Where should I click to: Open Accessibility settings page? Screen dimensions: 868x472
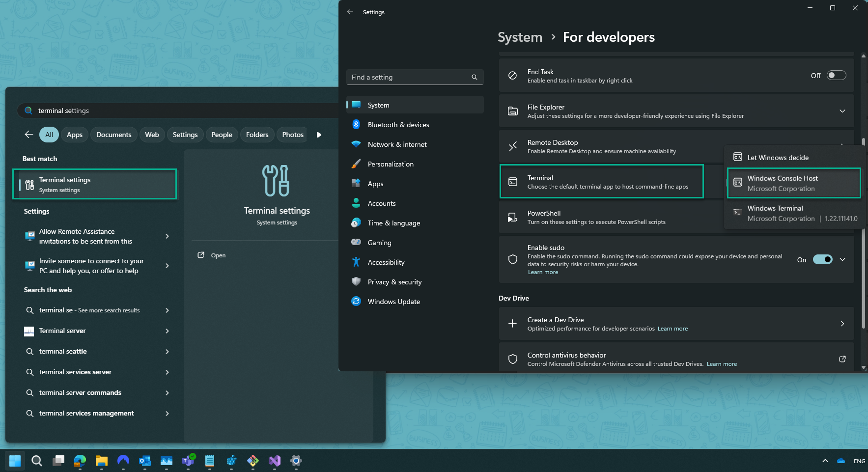tap(415, 262)
